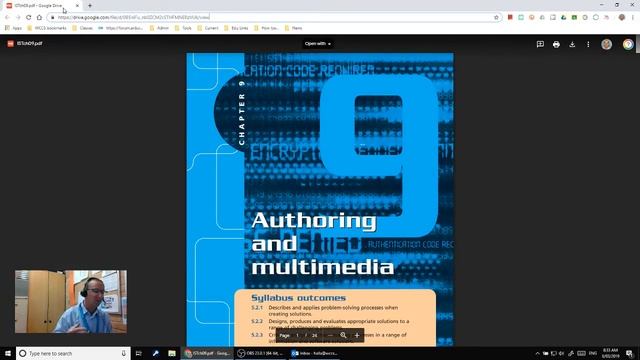Screen dimensions: 640x360
Task: Click the 'Authoring and multimedia' title
Action: coord(322,244)
